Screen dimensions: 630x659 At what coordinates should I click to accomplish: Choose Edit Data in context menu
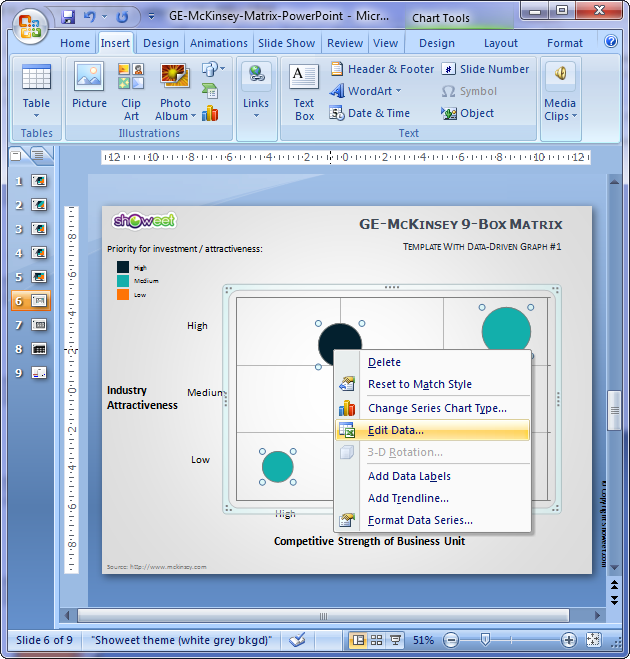pyautogui.click(x=432, y=430)
